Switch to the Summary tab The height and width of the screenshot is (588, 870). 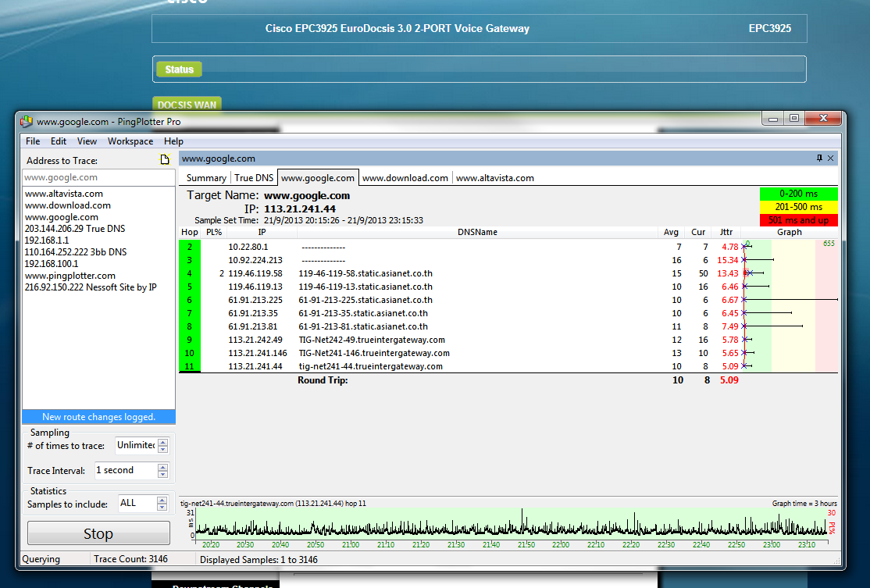coord(206,177)
